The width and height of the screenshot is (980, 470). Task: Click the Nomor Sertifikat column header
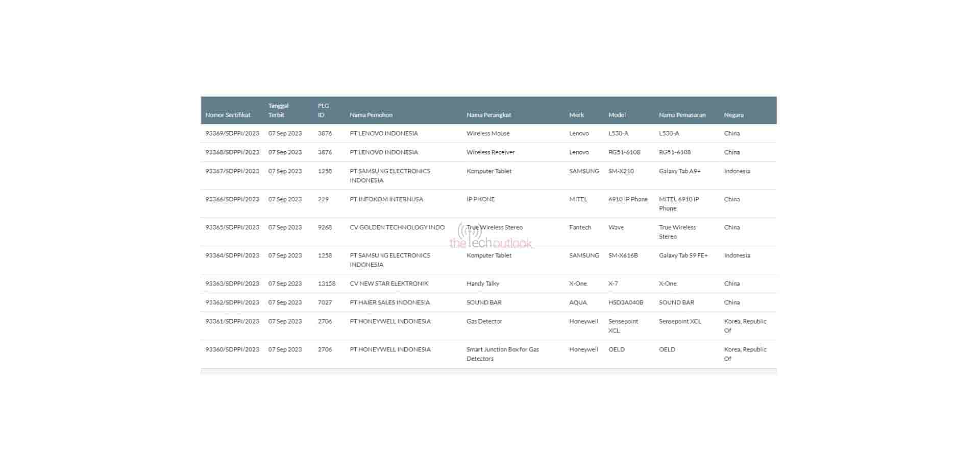coord(228,115)
